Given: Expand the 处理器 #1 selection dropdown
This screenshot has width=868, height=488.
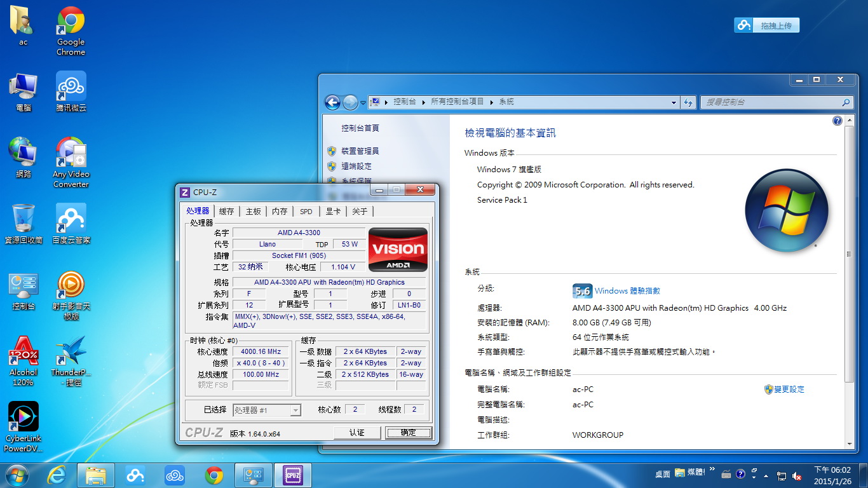Looking at the screenshot, I should click(295, 410).
